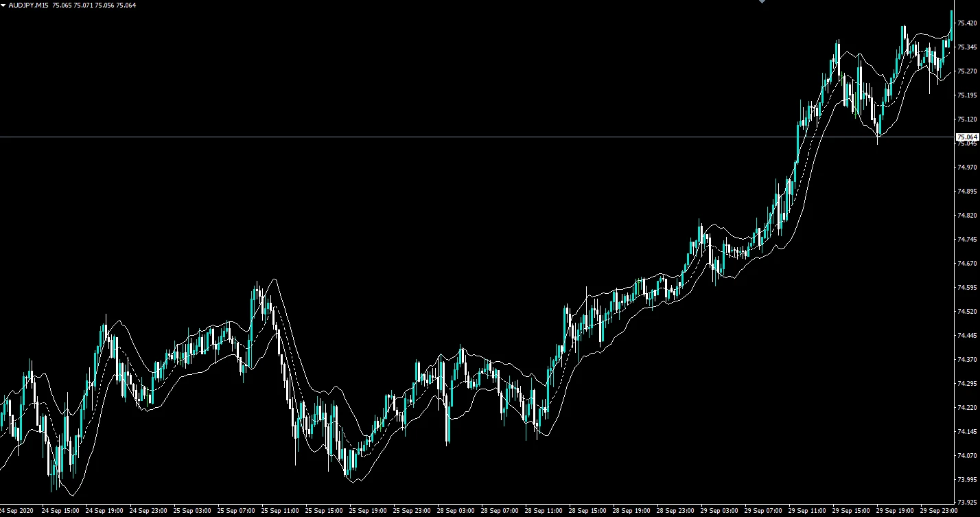The height and width of the screenshot is (517, 980).
Task: Click the 73.925 price scale label
Action: coord(968,503)
